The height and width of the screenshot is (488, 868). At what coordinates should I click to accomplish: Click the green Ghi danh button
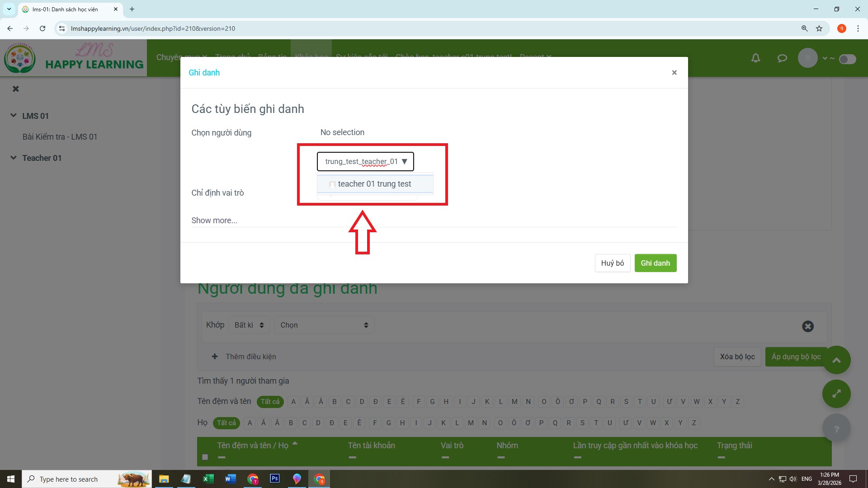click(655, 263)
